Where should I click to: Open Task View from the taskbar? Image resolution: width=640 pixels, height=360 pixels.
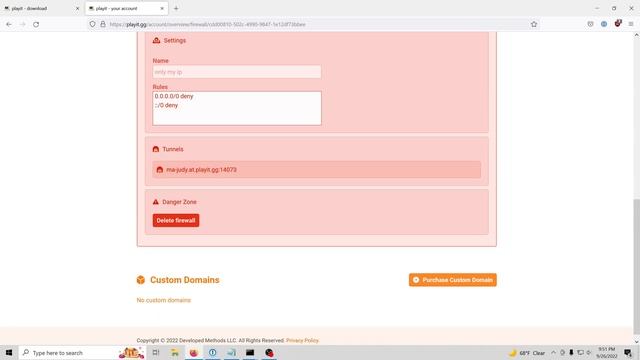point(156,353)
